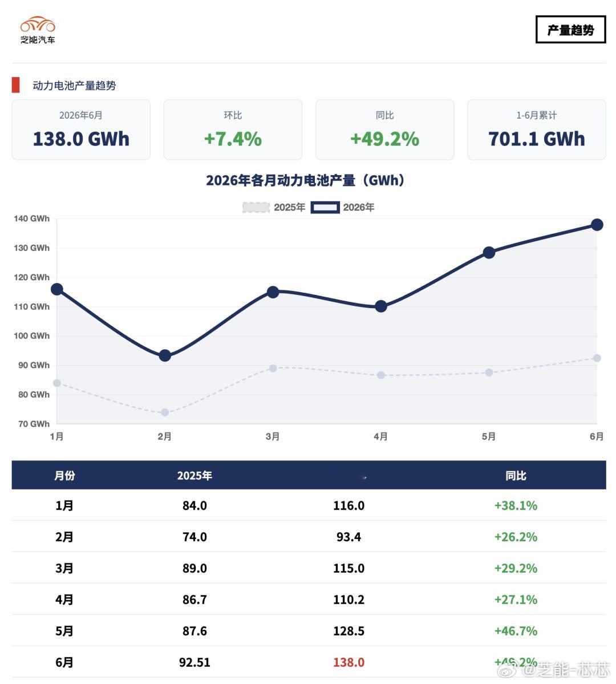Click the +38.1% cell

click(516, 505)
